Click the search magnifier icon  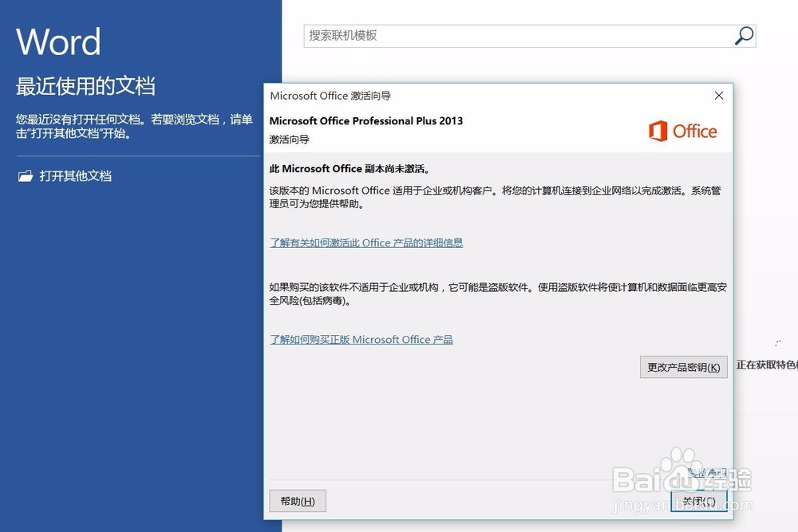744,36
